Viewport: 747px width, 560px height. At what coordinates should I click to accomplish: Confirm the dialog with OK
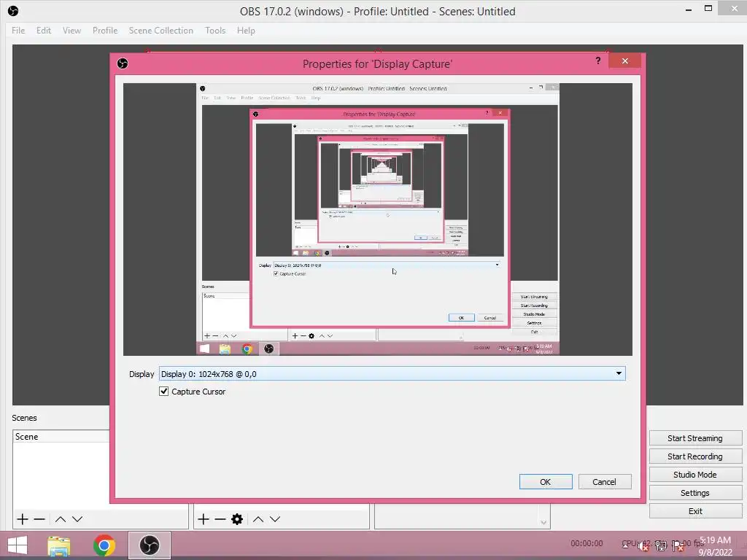[x=546, y=482]
